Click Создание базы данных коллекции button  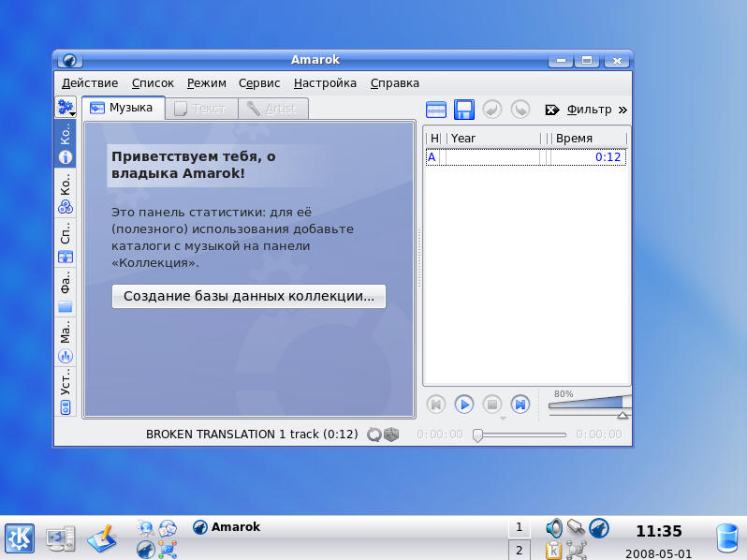[x=249, y=296]
